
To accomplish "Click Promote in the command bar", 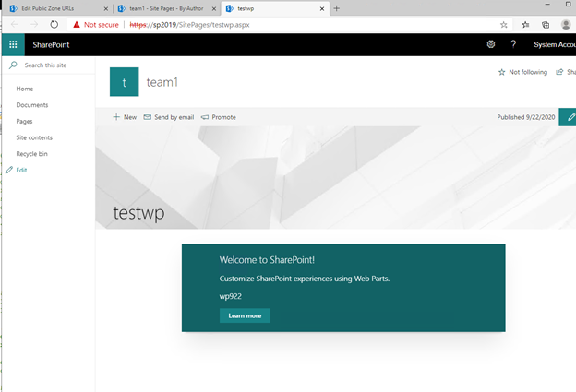I will [x=219, y=117].
